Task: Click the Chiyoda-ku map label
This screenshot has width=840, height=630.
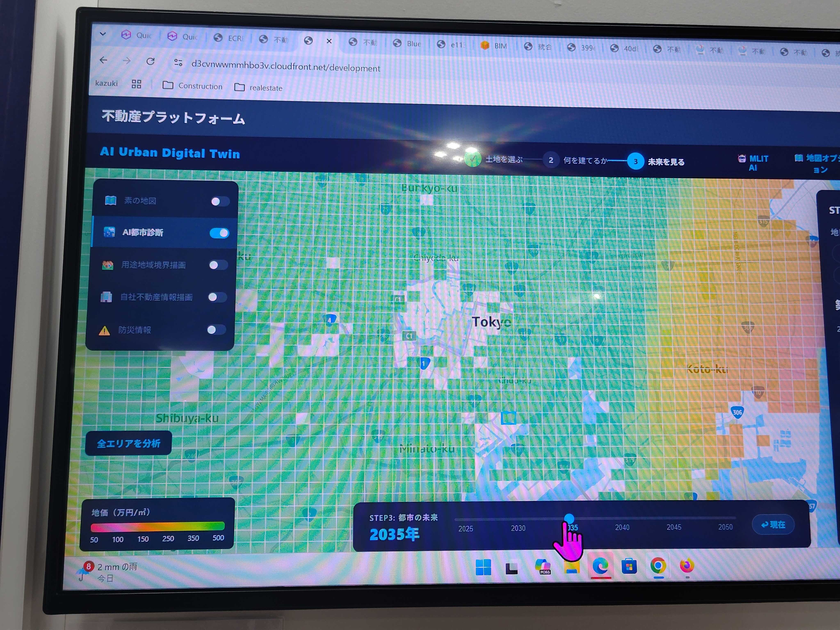Action: (436, 258)
